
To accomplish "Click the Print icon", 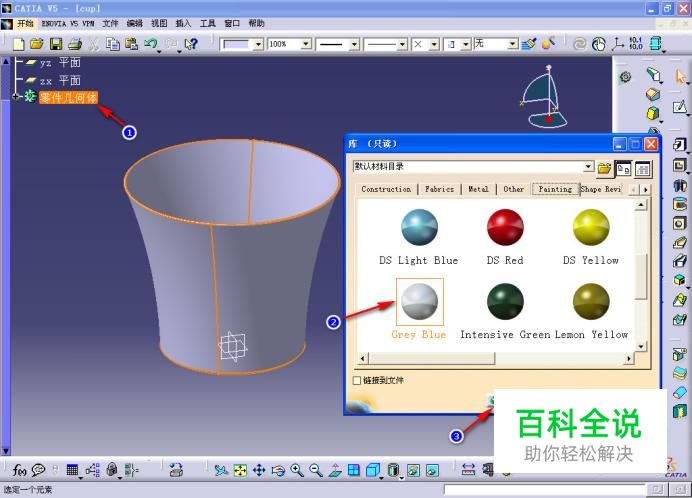I will 75,44.
